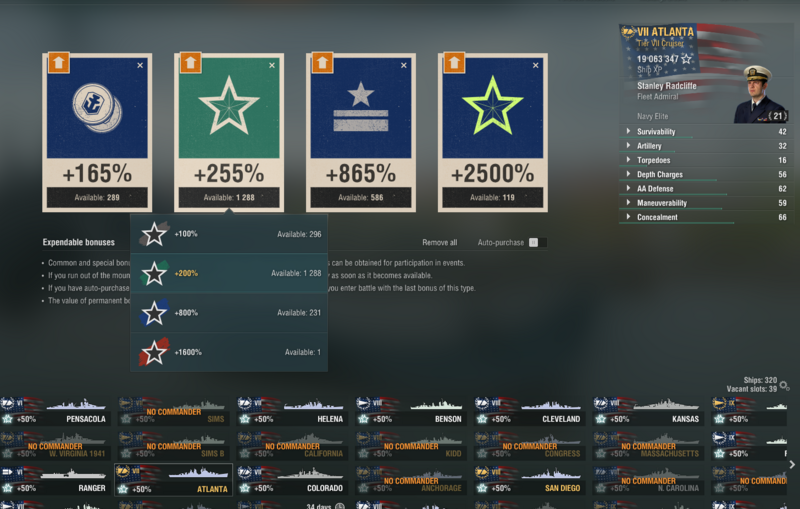Open ship filter search magnifier icon
Viewport: 800px width, 509px height.
coord(785,386)
